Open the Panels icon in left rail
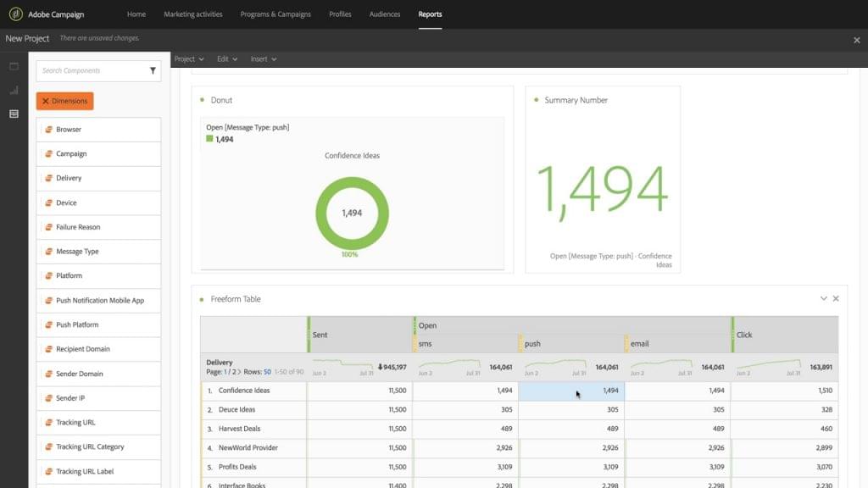 pyautogui.click(x=14, y=66)
